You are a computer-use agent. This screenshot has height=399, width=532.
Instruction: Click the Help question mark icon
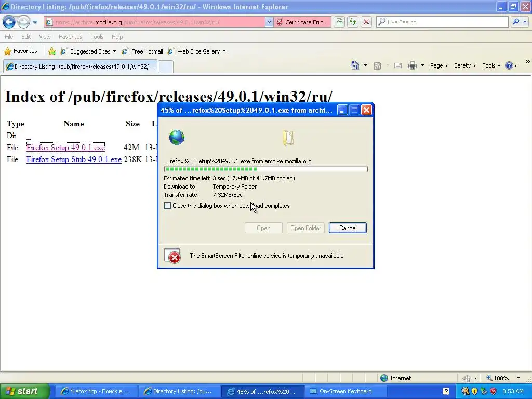pos(509,65)
